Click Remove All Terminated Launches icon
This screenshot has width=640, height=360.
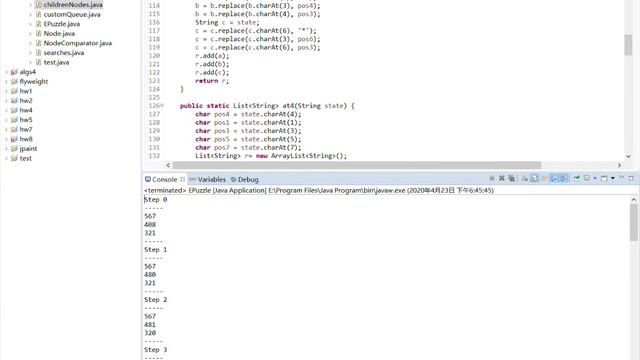511,178
